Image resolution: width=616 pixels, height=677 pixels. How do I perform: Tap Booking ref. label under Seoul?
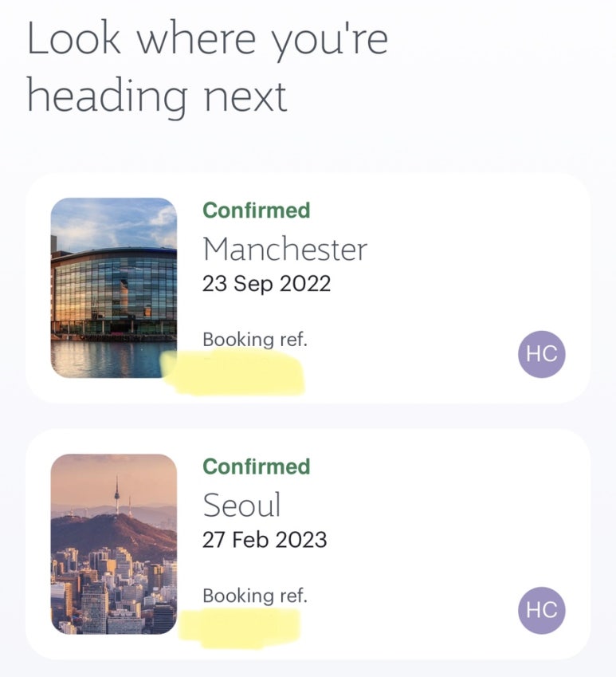point(255,596)
